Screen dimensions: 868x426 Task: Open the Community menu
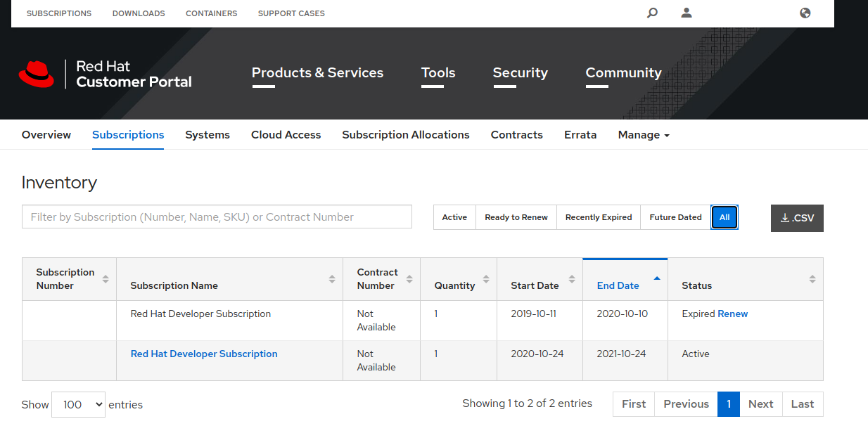click(623, 73)
